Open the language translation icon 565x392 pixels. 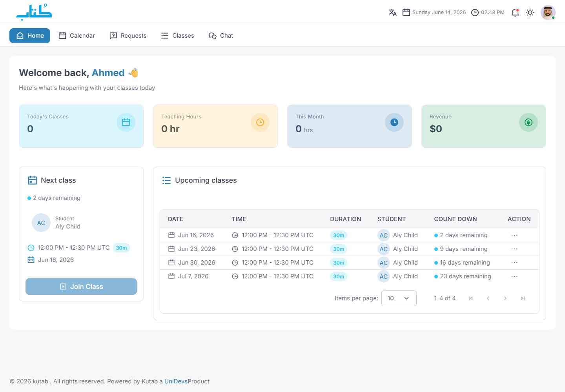point(393,13)
